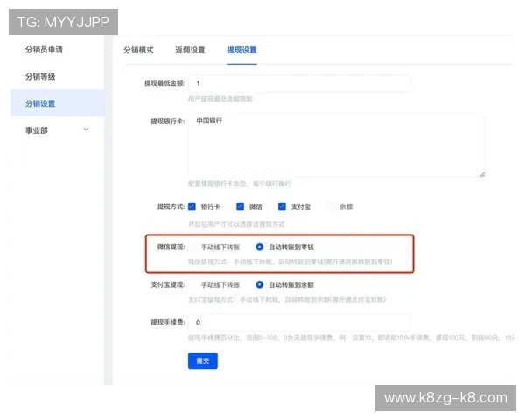Screen dimensions: 525x420
Task: Select 自动转账到零钱 radio option
Action: tap(260, 247)
